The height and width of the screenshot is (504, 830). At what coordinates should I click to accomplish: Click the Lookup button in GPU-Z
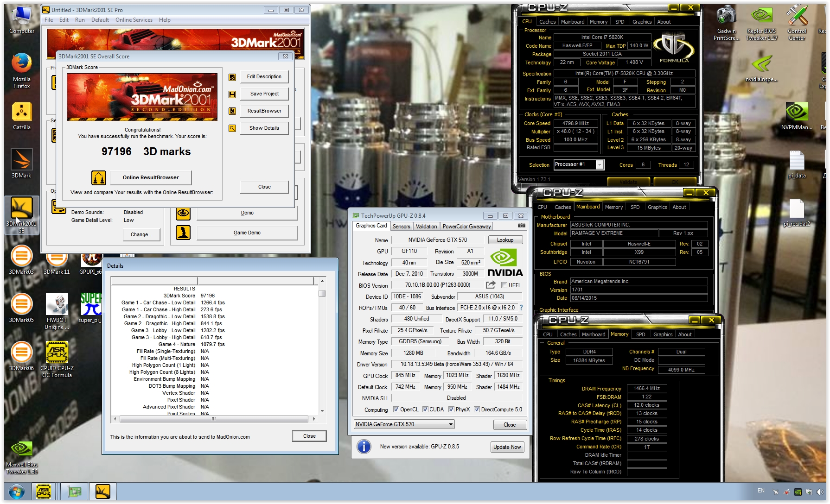(505, 240)
